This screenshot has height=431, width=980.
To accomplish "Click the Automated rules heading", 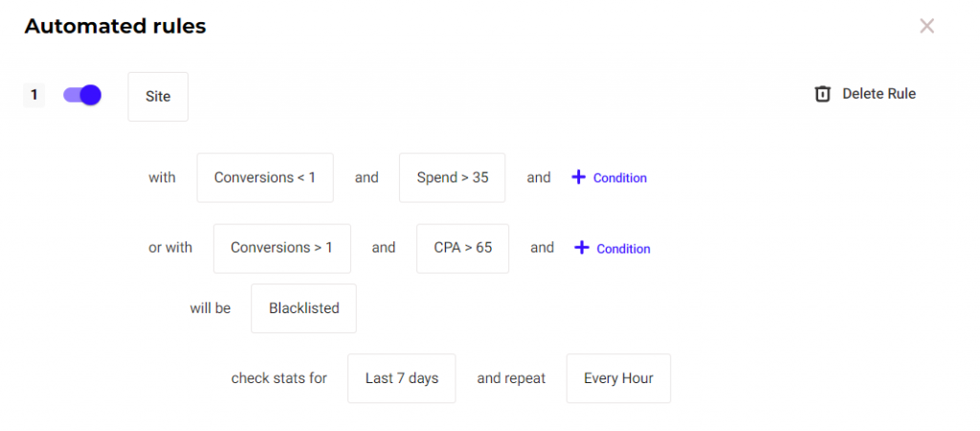I will click(x=115, y=26).
